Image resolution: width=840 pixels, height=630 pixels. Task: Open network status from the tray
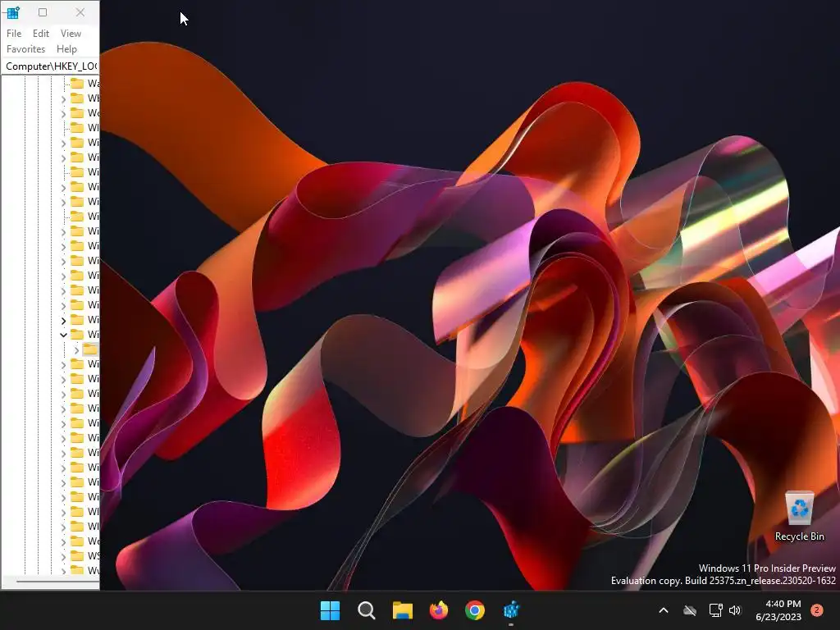tap(715, 610)
